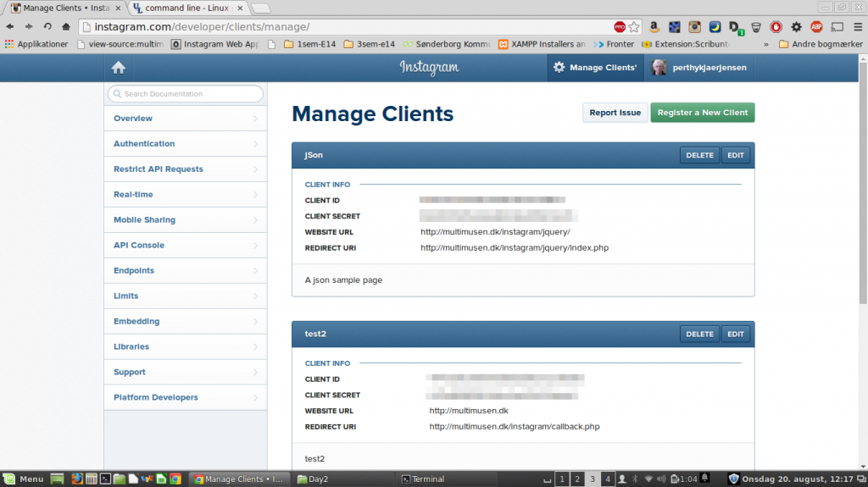Expand the Mobile Sharing sidebar chevron
This screenshot has height=487, width=868.
[255, 220]
